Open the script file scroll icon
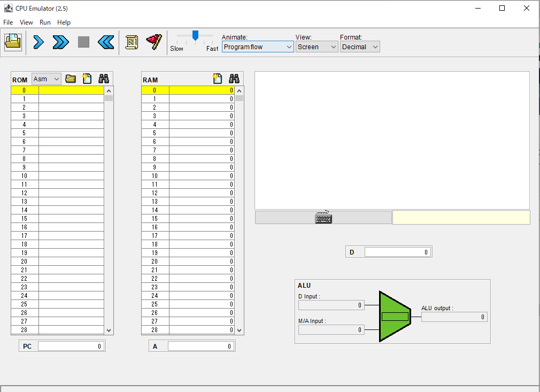This screenshot has width=540, height=392. tap(132, 42)
